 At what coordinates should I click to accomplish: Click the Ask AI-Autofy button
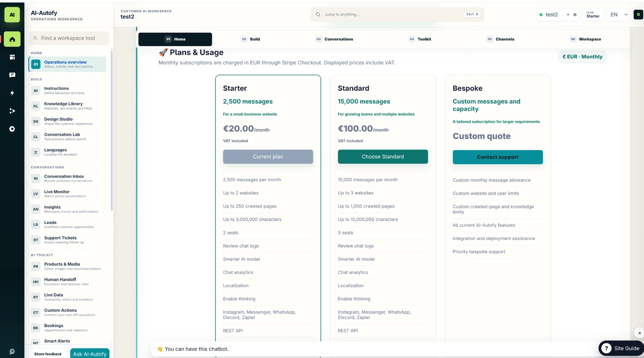click(x=90, y=354)
